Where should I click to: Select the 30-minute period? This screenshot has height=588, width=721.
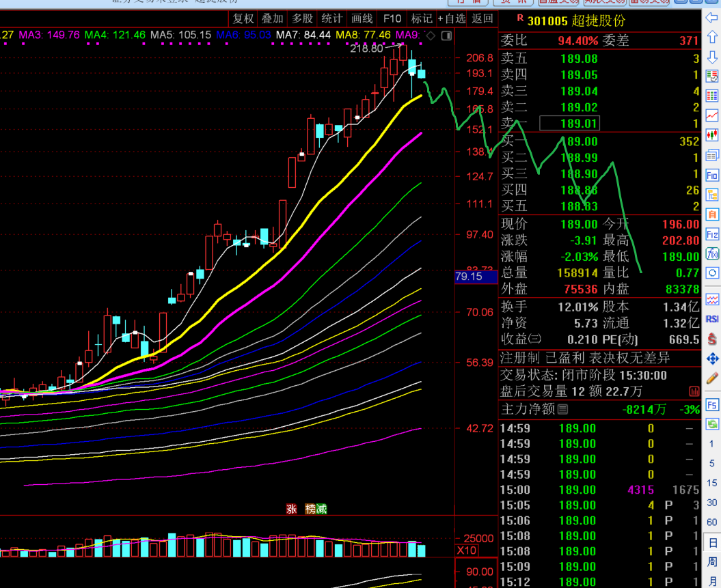pos(711,503)
